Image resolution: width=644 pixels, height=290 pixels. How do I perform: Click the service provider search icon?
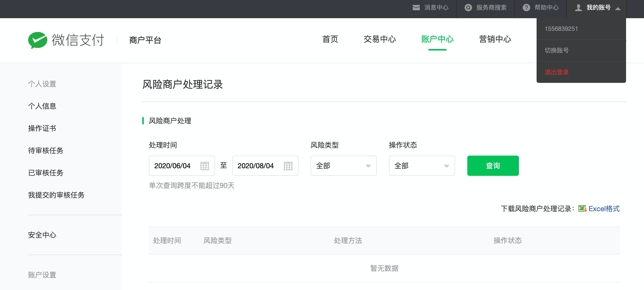(468, 8)
